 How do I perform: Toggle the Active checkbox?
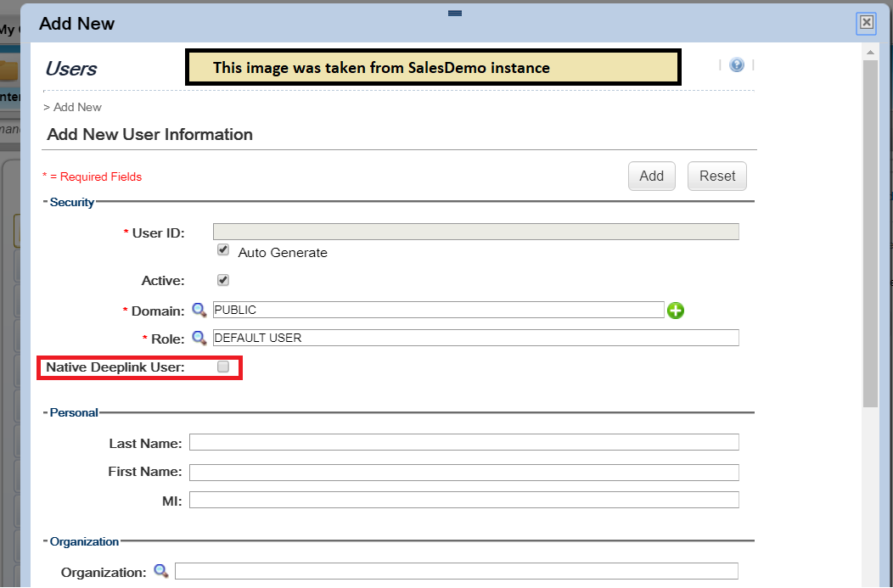[x=223, y=280]
